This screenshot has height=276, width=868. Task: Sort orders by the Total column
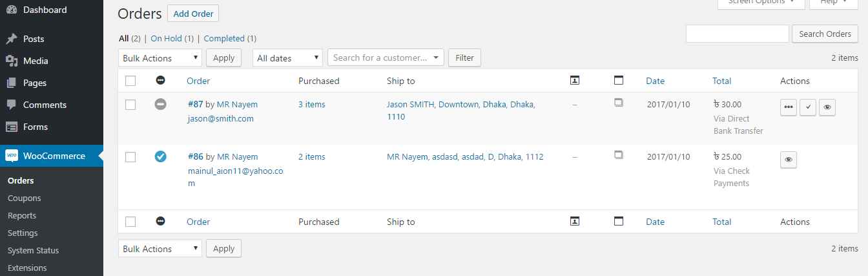pos(721,81)
